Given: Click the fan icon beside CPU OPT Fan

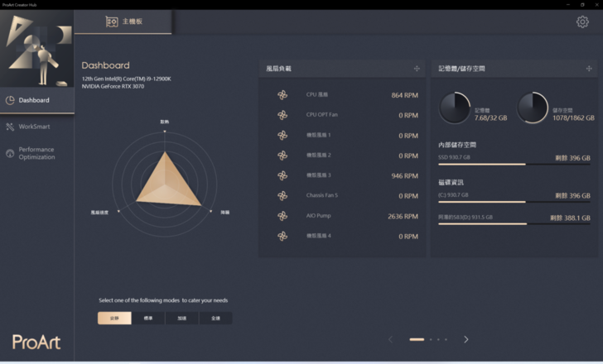Looking at the screenshot, I should coord(282,115).
